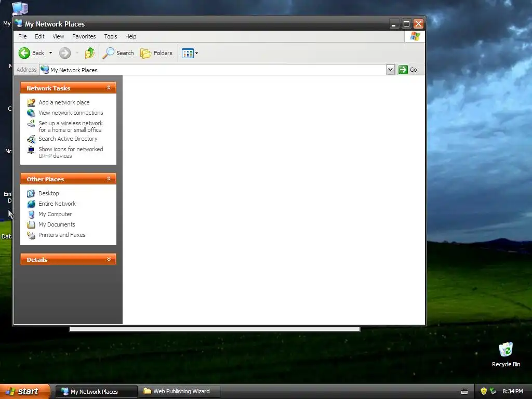Click the green Back arrow button

(24, 53)
